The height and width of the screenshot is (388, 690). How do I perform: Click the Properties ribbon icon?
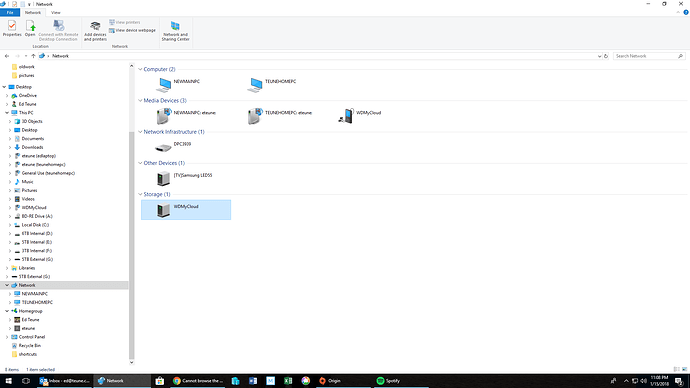[12, 29]
